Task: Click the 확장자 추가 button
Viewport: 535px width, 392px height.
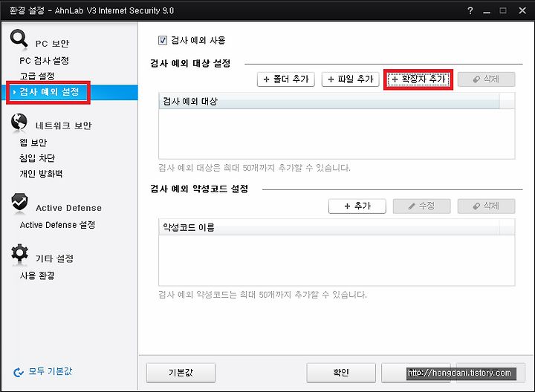Action: coord(418,79)
